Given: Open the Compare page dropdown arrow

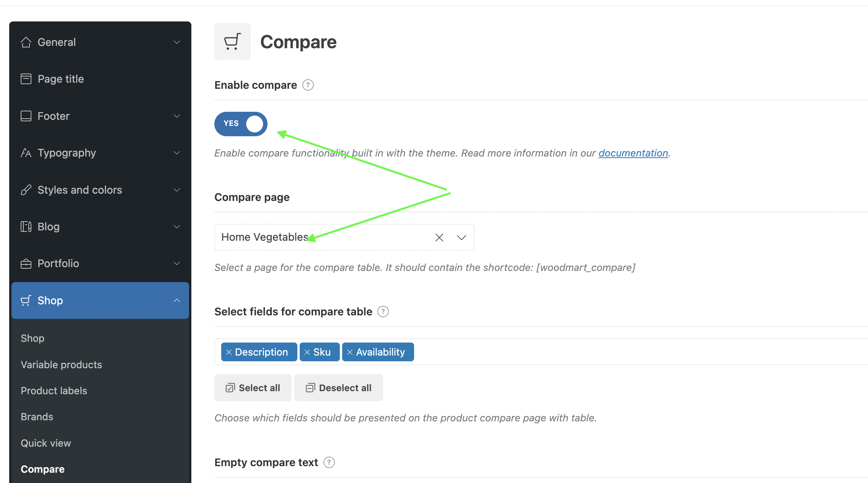Looking at the screenshot, I should [x=462, y=238].
